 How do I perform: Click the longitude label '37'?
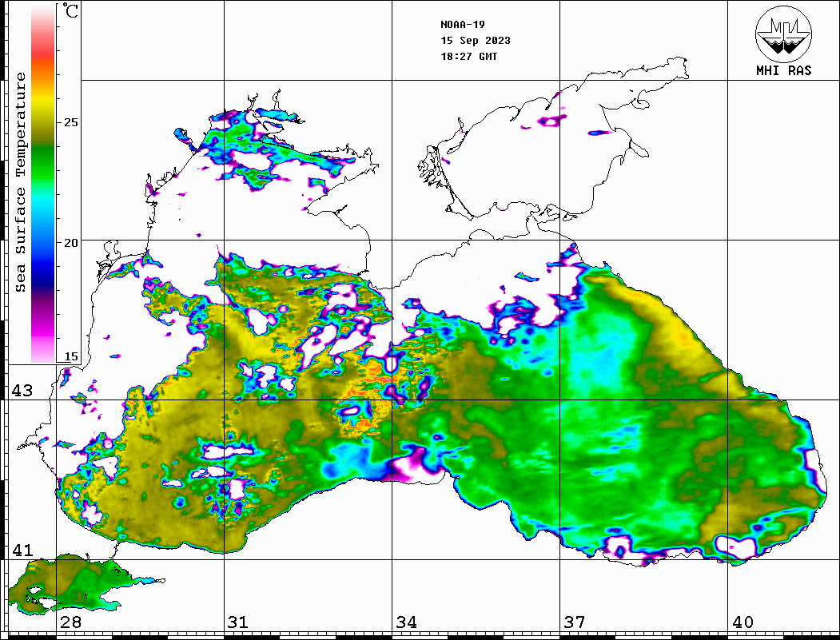pos(575,622)
